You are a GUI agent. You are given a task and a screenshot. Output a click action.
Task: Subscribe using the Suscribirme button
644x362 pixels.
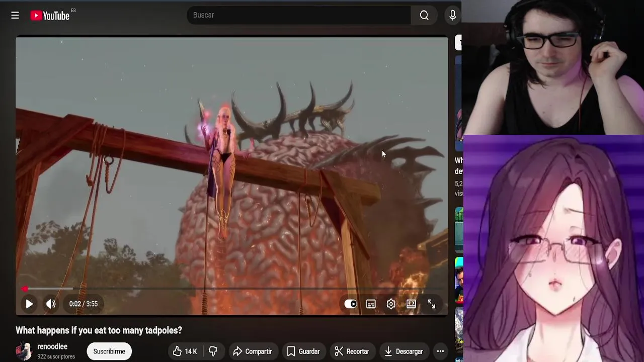click(109, 351)
